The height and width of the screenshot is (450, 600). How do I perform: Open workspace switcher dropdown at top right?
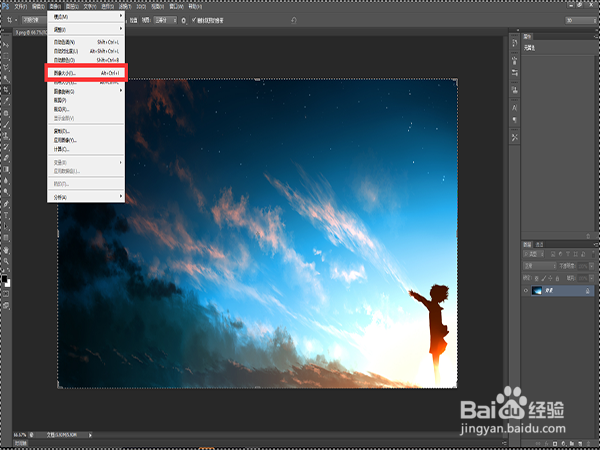click(580, 20)
